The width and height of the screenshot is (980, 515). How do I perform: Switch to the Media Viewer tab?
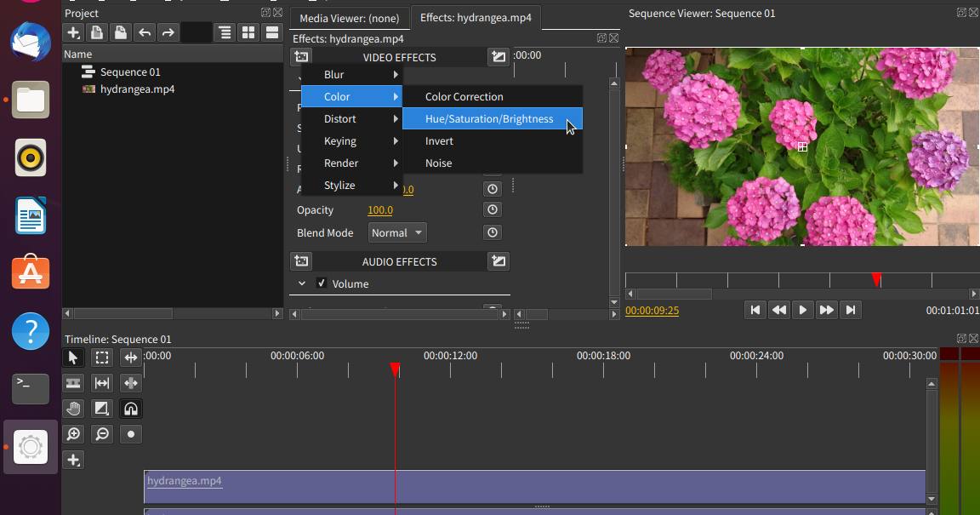[349, 17]
